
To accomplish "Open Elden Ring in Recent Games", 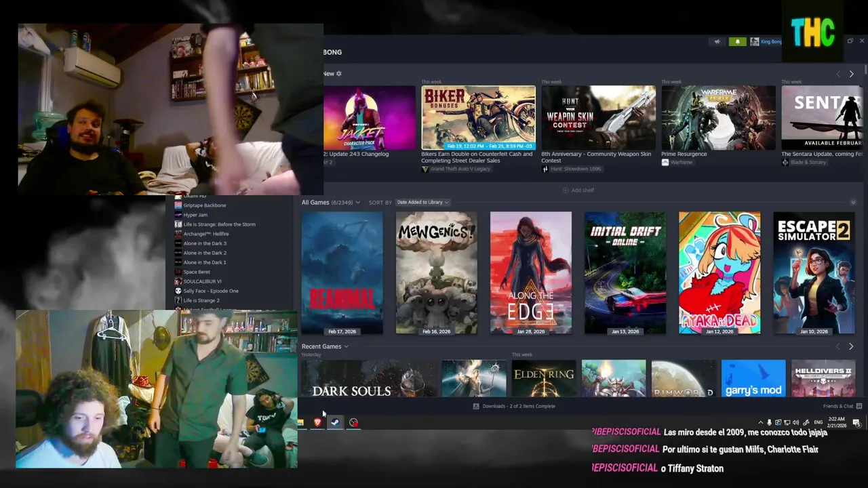I will (x=543, y=378).
